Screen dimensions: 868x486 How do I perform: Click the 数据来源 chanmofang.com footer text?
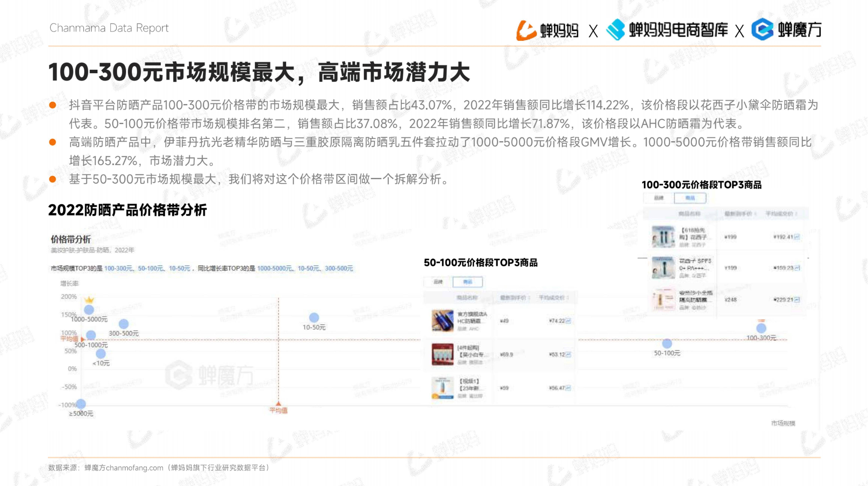(159, 468)
